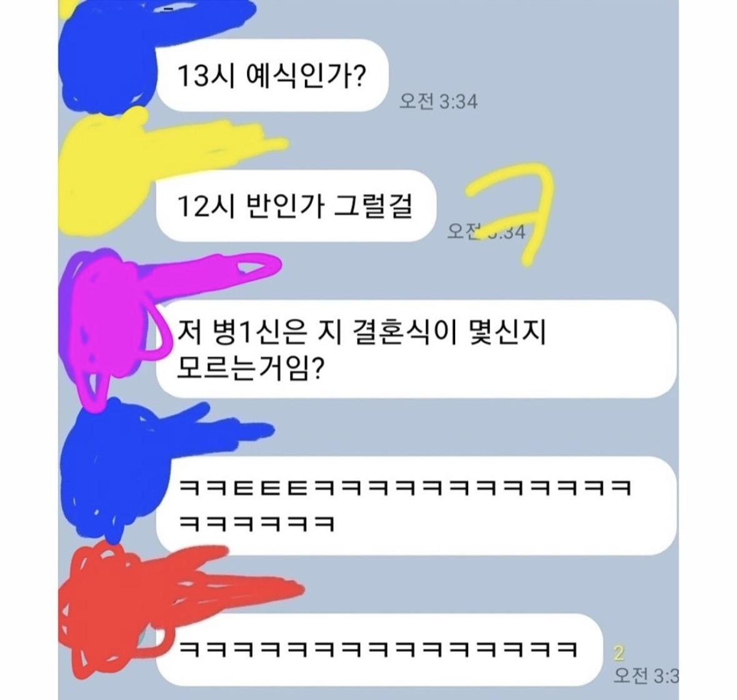This screenshot has width=737, height=700.
Task: Select the red sender's ㅋㅋㅋ message bubble
Action: [x=379, y=649]
